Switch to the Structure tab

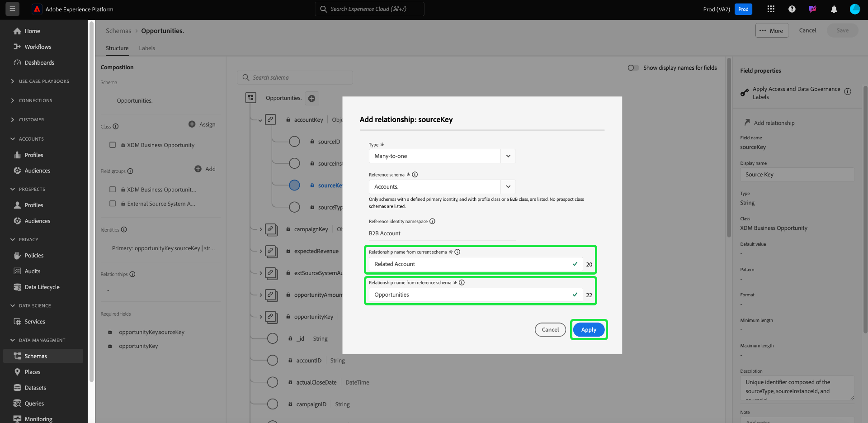pyautogui.click(x=117, y=48)
